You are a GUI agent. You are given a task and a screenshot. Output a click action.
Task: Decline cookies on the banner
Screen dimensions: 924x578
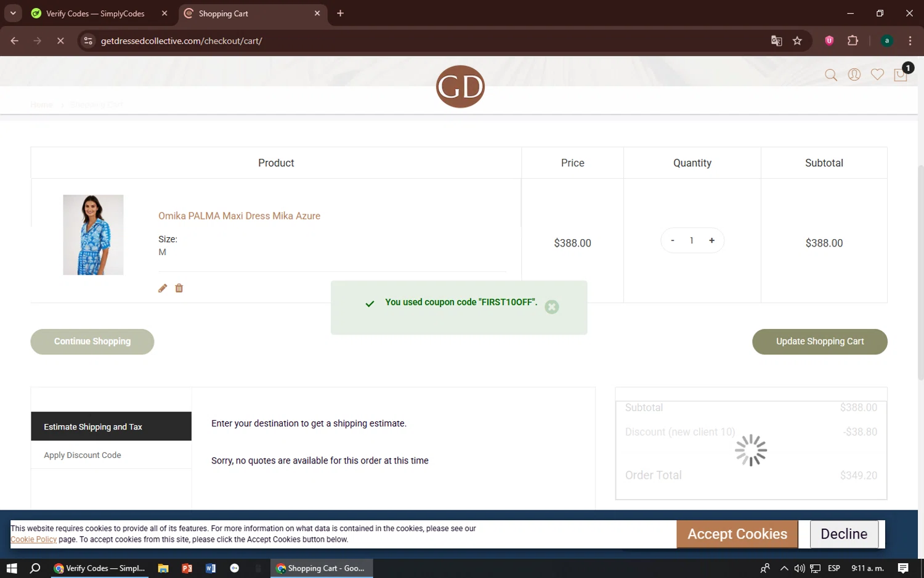click(x=844, y=534)
